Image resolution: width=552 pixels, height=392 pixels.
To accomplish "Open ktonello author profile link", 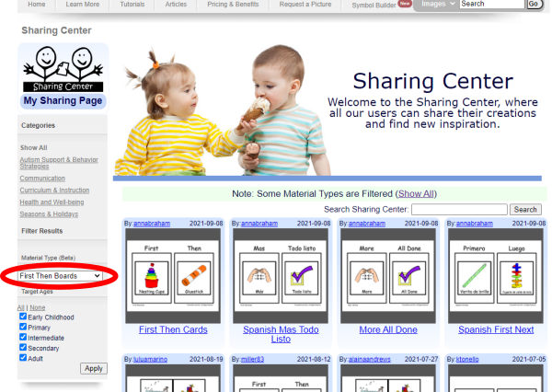I will click(467, 359).
